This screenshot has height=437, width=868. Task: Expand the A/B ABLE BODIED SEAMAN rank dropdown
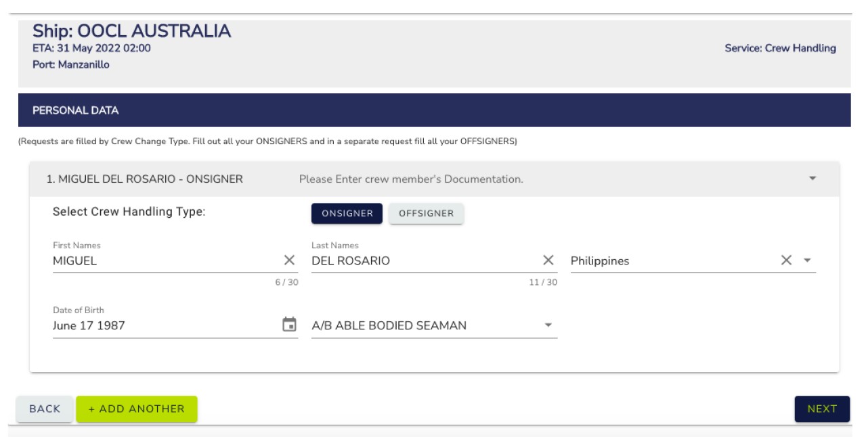tap(548, 325)
